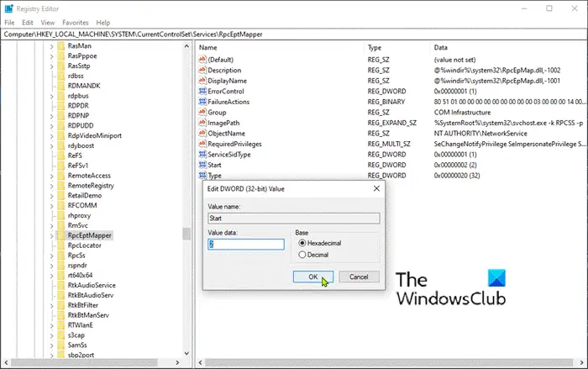Select the rhproxy tree key
The image size is (588, 369).
pos(79,215)
